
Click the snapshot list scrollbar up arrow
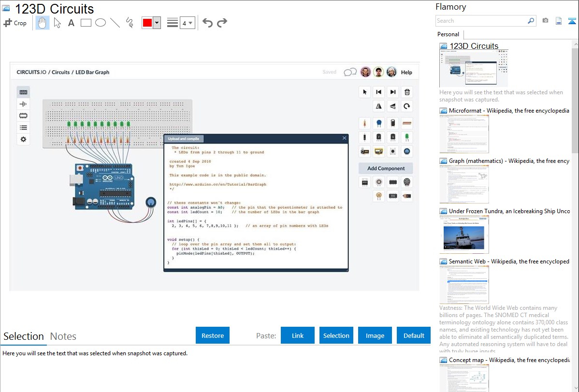click(x=576, y=44)
